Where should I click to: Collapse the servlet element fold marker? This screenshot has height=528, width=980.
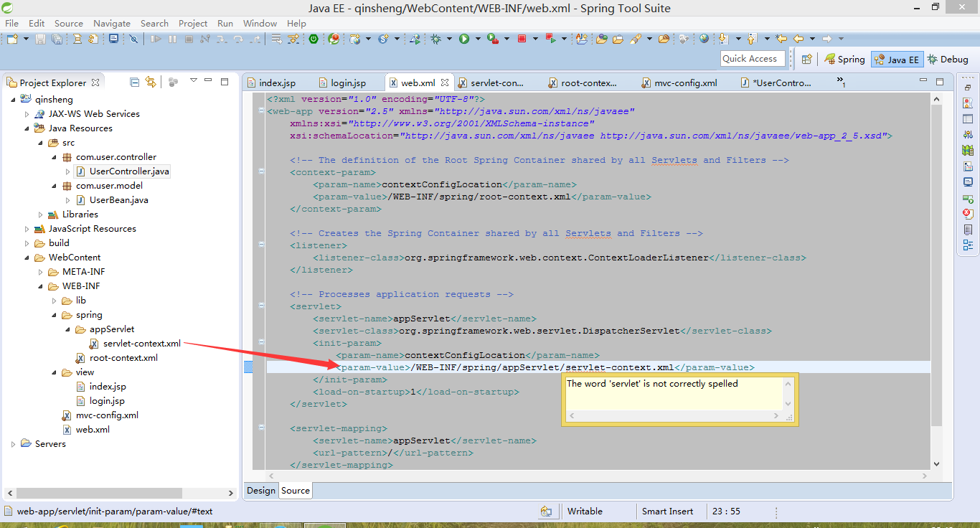(x=260, y=306)
